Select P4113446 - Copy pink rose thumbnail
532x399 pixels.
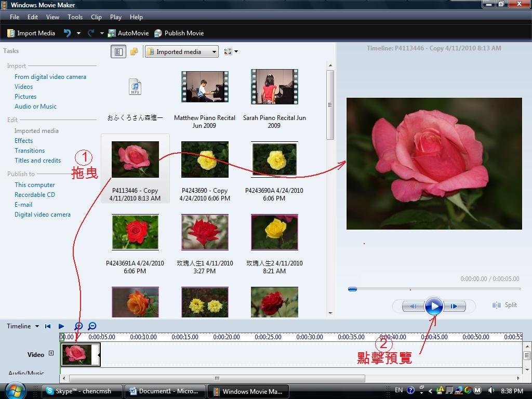(x=135, y=159)
